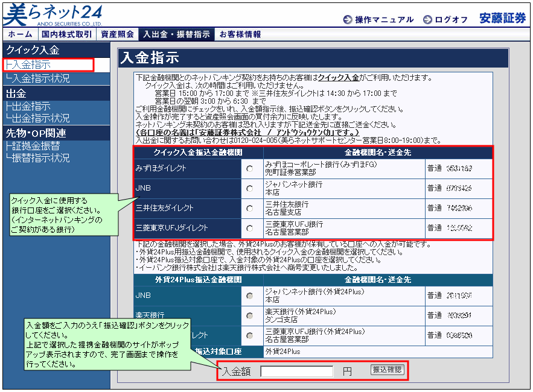Viewport: 533px width, 392px height.
Task: Click the 入金額 input field
Action: point(297,371)
